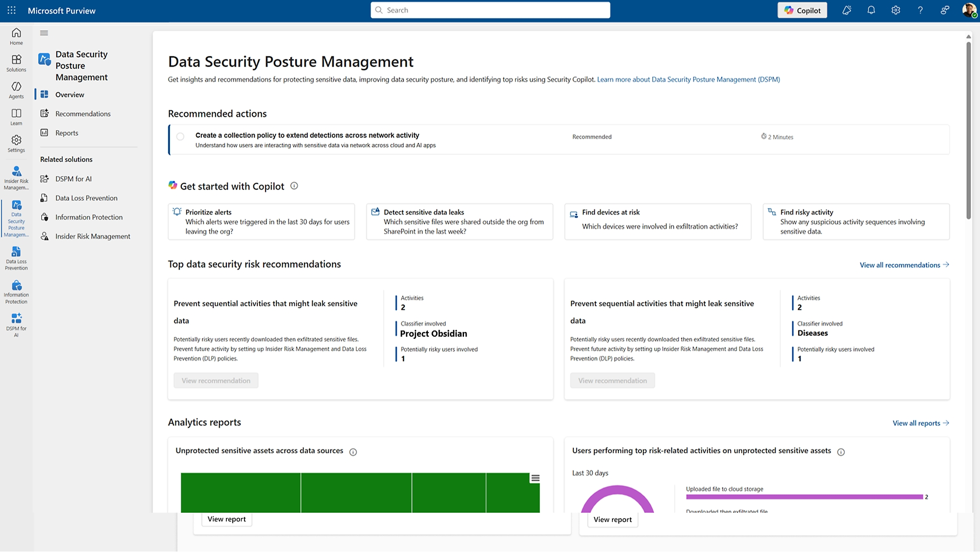The width and height of the screenshot is (980, 552).
Task: Collapse the navigation pane hamburger menu
Action: pyautogui.click(x=44, y=33)
